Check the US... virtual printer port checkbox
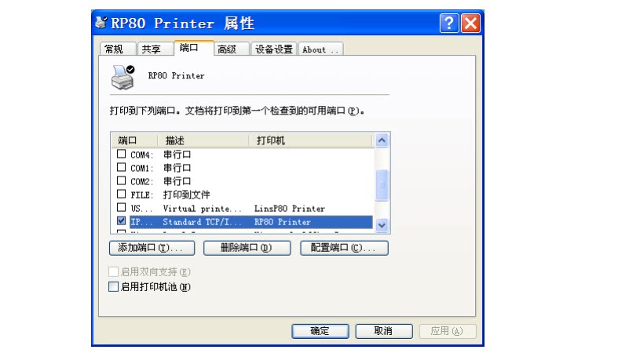 (122, 208)
